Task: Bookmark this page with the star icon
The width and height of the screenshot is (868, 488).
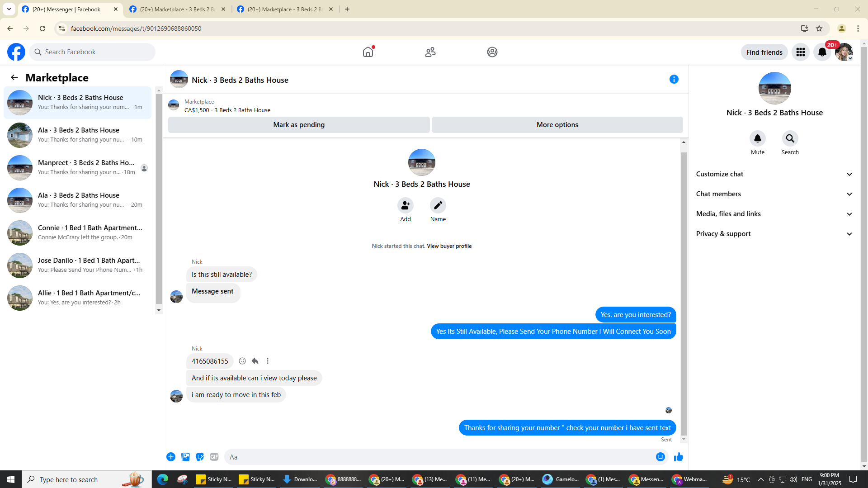Action: point(819,28)
